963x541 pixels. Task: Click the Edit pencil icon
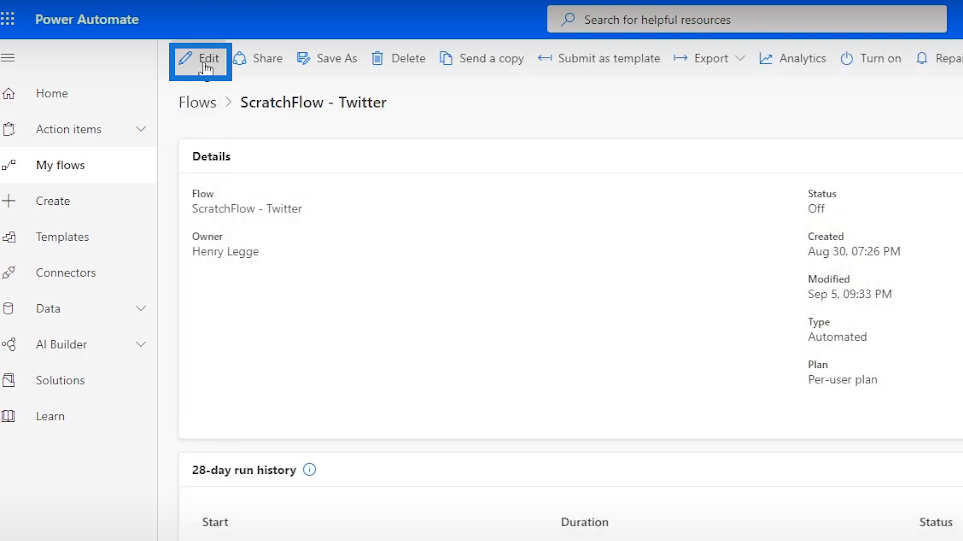pyautogui.click(x=185, y=58)
